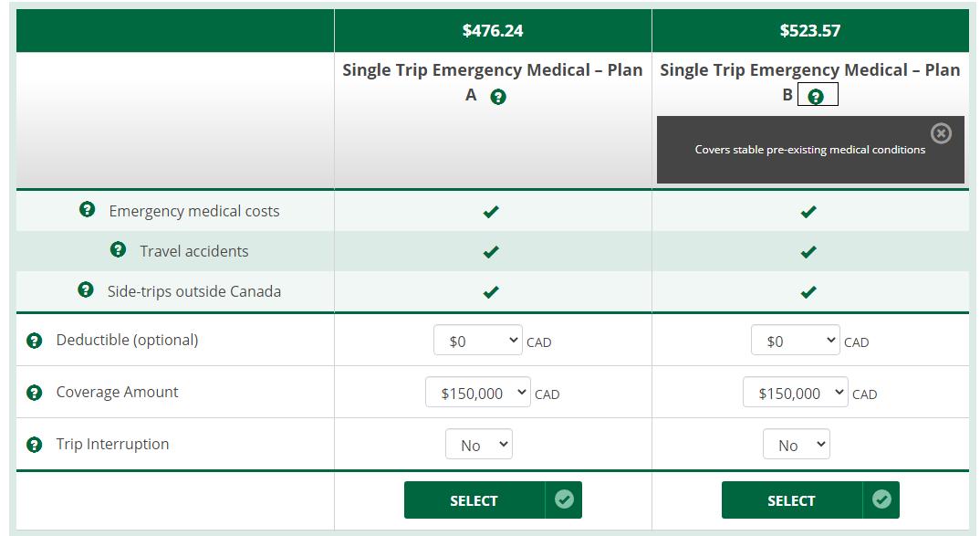980x536 pixels.
Task: Click Single Trip Emergency Medical Plan B heading
Action: pyautogui.click(x=809, y=71)
